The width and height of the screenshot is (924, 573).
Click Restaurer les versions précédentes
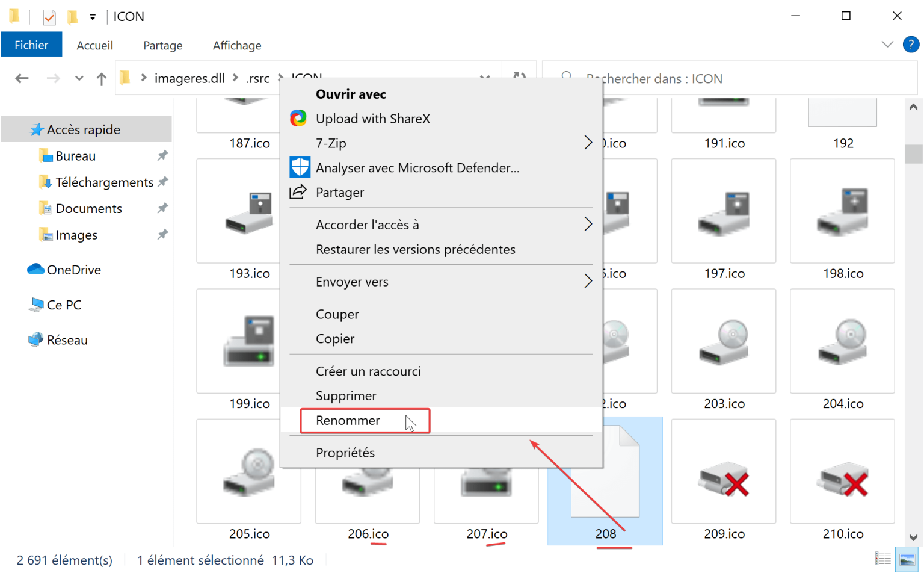click(416, 249)
